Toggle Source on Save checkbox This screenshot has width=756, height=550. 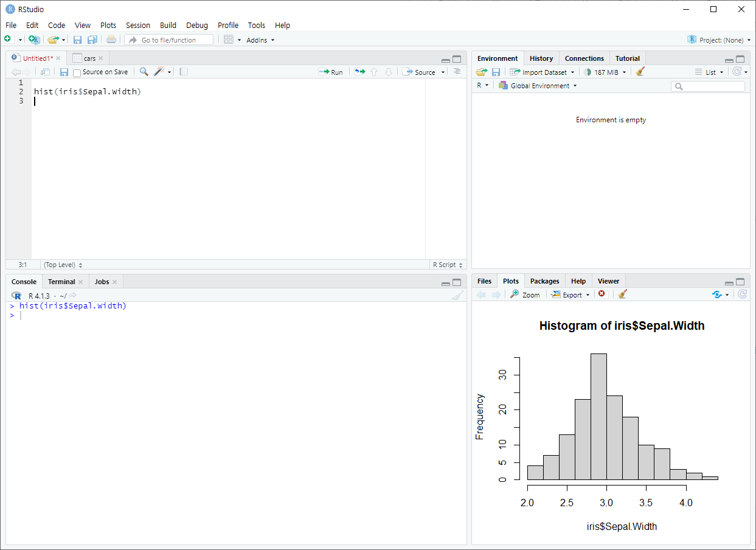pyautogui.click(x=77, y=73)
